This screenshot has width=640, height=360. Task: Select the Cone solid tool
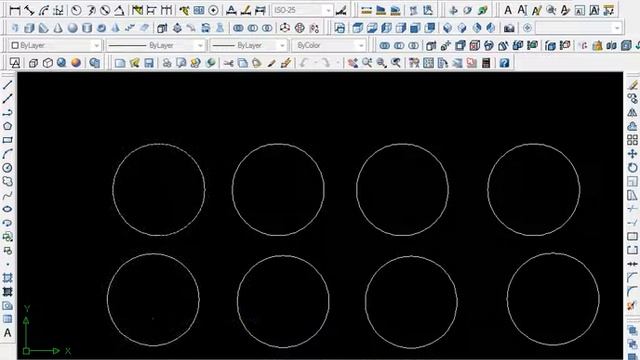(58, 28)
